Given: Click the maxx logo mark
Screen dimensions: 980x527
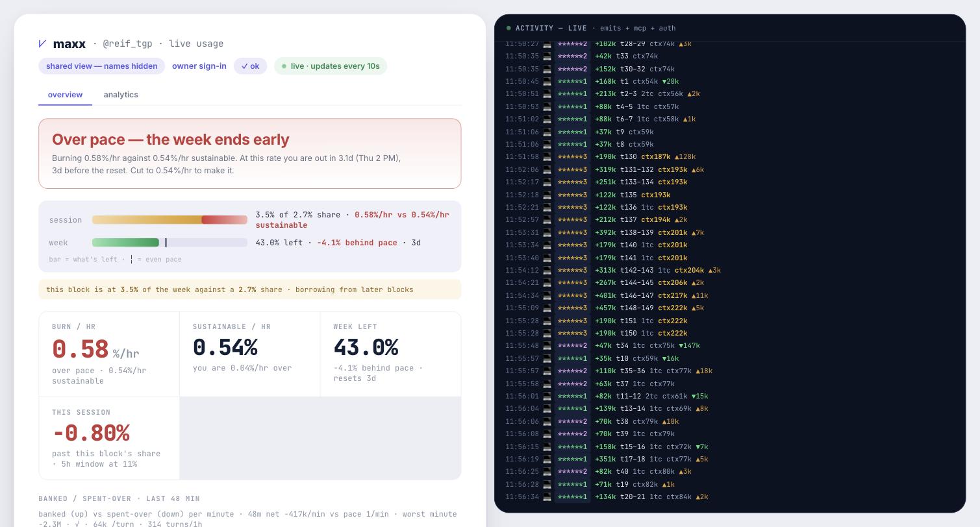Looking at the screenshot, I should (43, 43).
